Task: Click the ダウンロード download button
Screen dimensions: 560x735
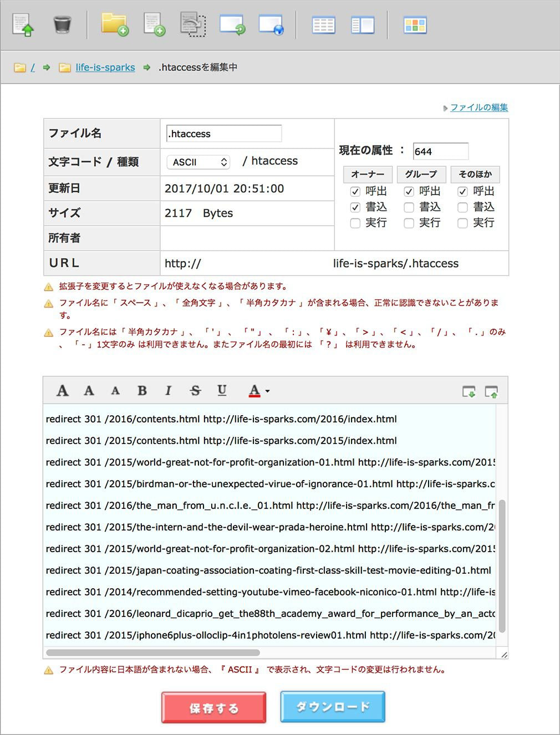Action: (x=333, y=707)
